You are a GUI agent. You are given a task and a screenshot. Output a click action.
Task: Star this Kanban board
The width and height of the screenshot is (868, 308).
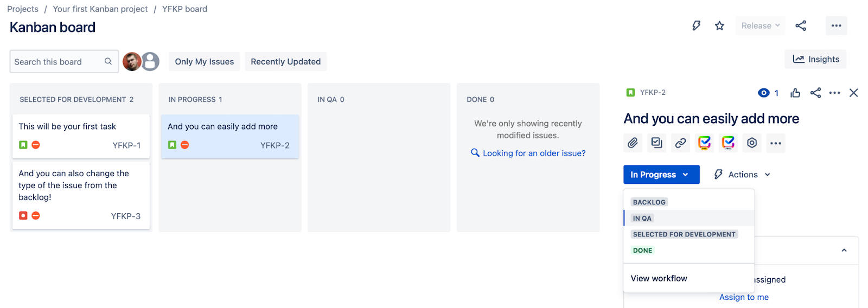(x=719, y=25)
